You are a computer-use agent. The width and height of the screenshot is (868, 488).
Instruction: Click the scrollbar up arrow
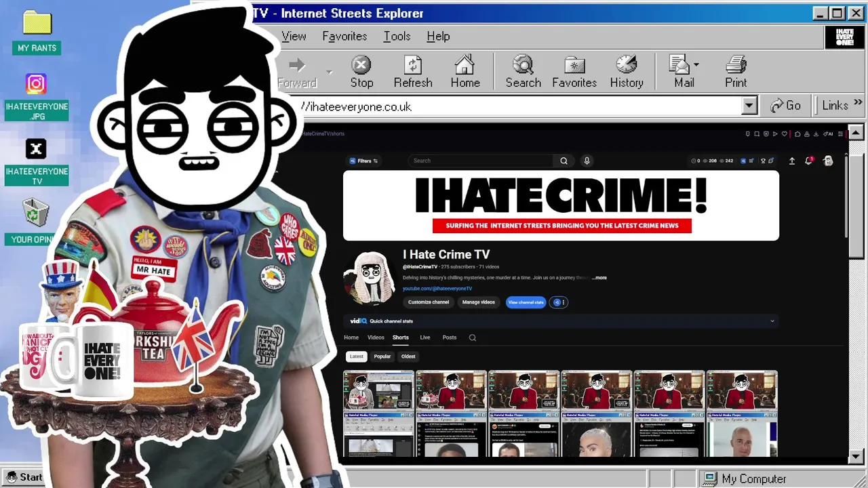pyautogui.click(x=856, y=133)
